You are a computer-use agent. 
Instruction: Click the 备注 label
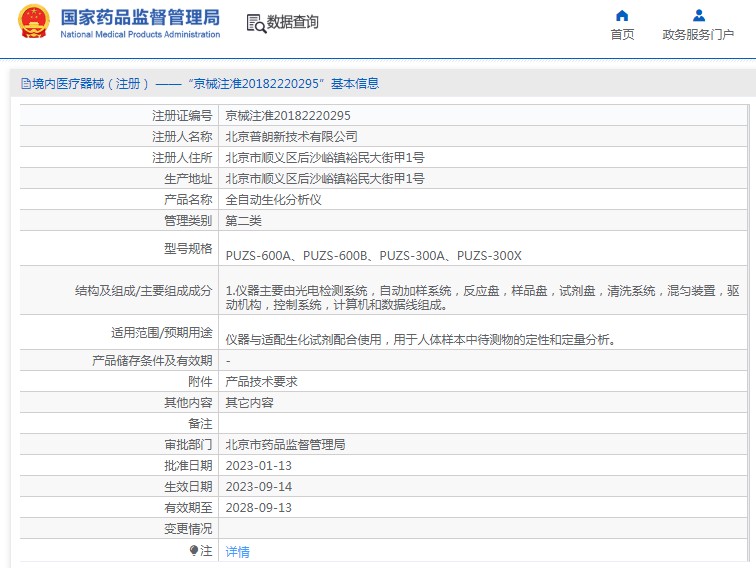(200, 424)
